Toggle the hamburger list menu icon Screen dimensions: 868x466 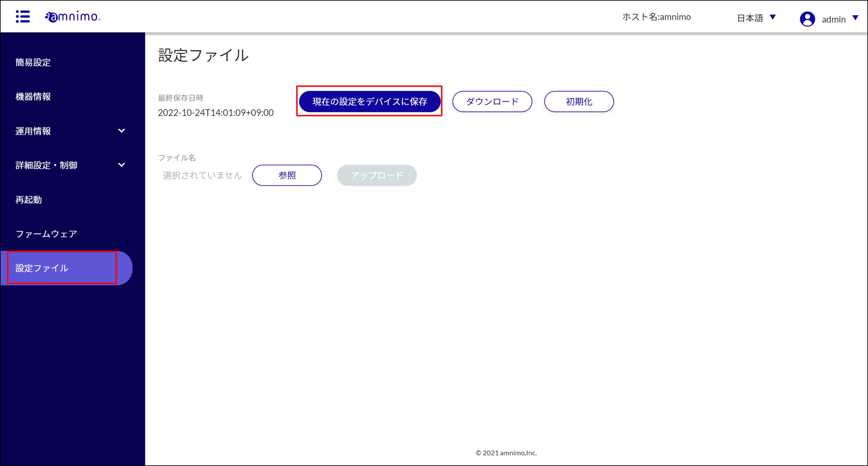point(22,16)
